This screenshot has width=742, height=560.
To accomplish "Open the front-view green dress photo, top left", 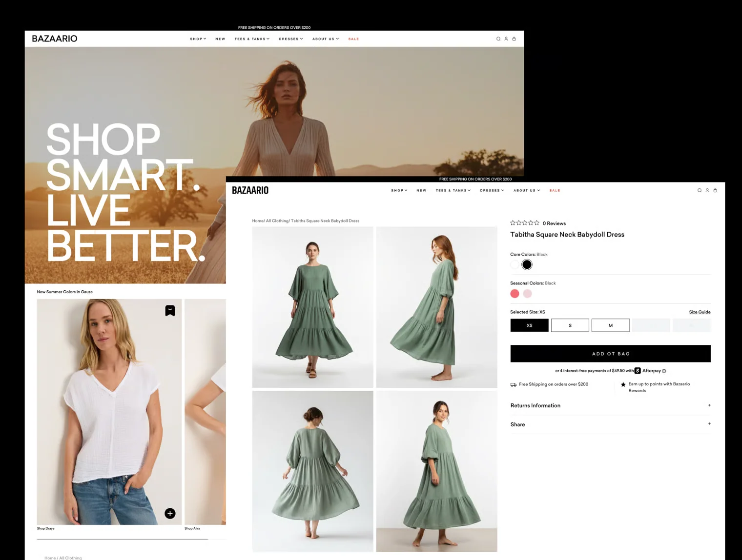I will [x=312, y=307].
